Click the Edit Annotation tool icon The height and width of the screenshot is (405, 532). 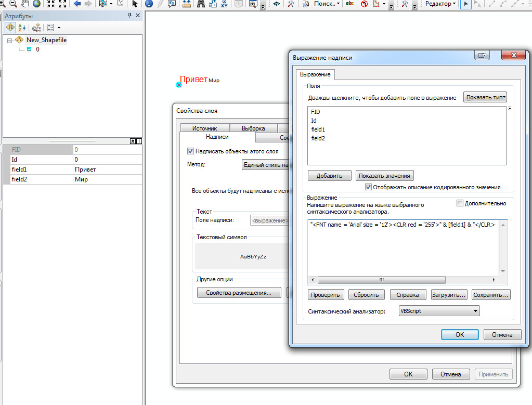coord(477,4)
